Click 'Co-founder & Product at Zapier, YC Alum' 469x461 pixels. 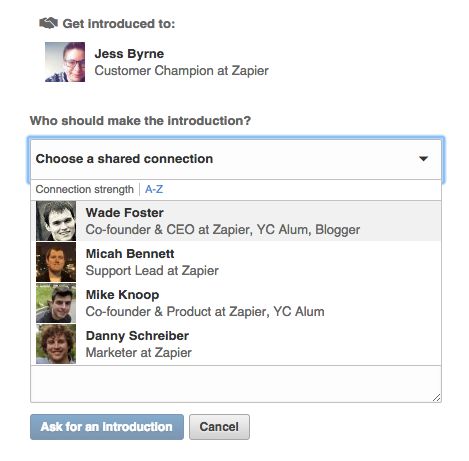point(205,312)
